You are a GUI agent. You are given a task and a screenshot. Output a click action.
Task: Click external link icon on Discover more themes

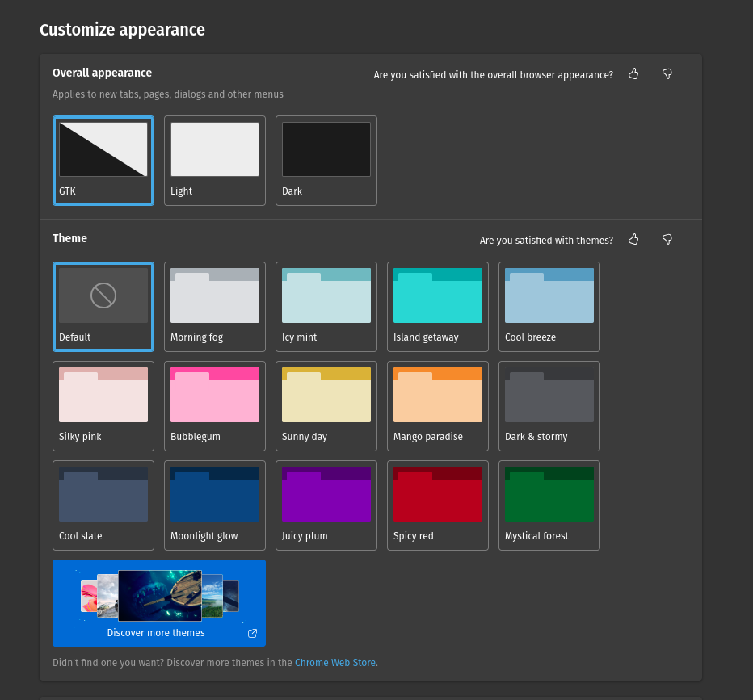(252, 634)
